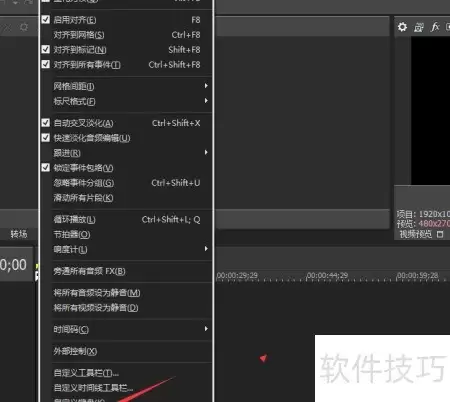Disable 自动交叉淡化(A) automatic crossfades
Image resolution: width=450 pixels, height=402 pixels.
click(x=126, y=123)
